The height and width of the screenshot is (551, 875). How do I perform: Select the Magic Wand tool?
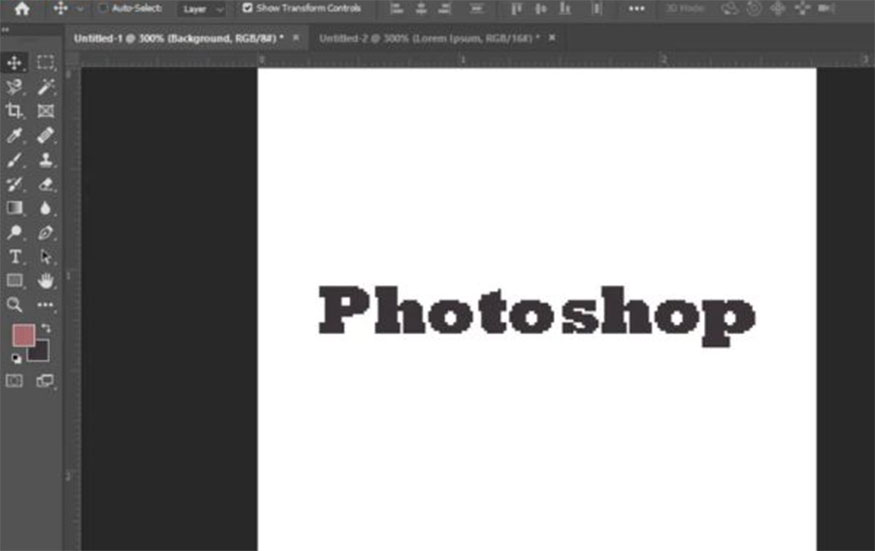pyautogui.click(x=45, y=87)
